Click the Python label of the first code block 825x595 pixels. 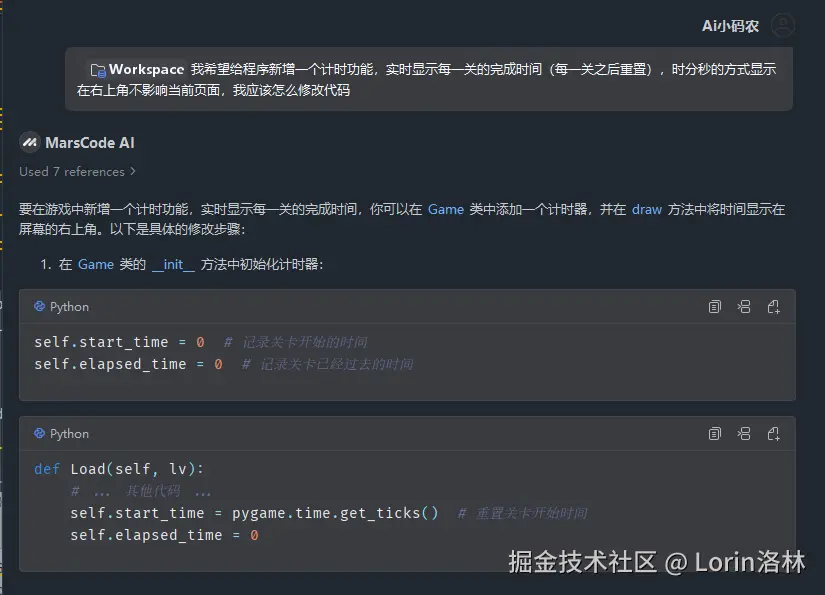(69, 307)
